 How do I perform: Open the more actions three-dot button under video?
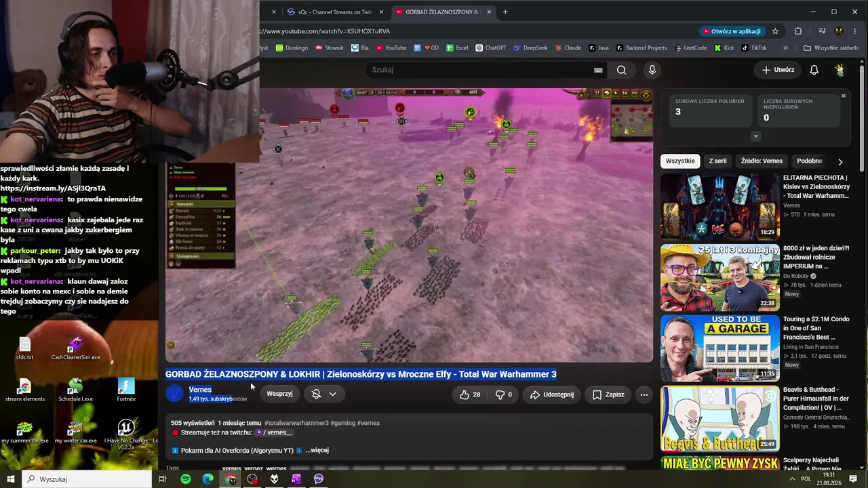click(644, 394)
